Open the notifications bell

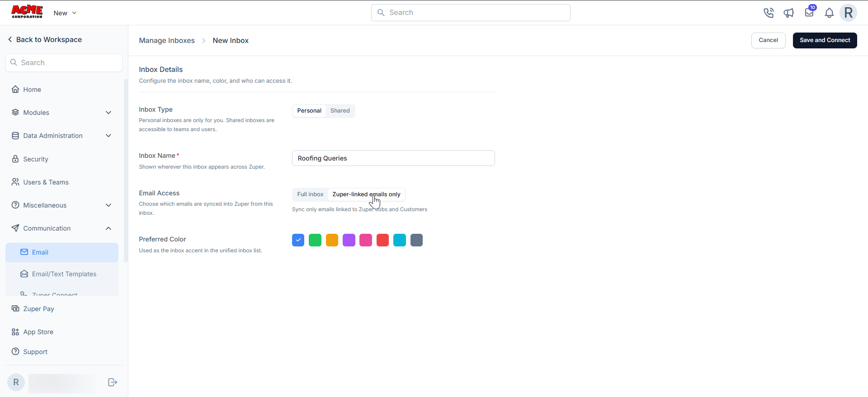(x=829, y=13)
